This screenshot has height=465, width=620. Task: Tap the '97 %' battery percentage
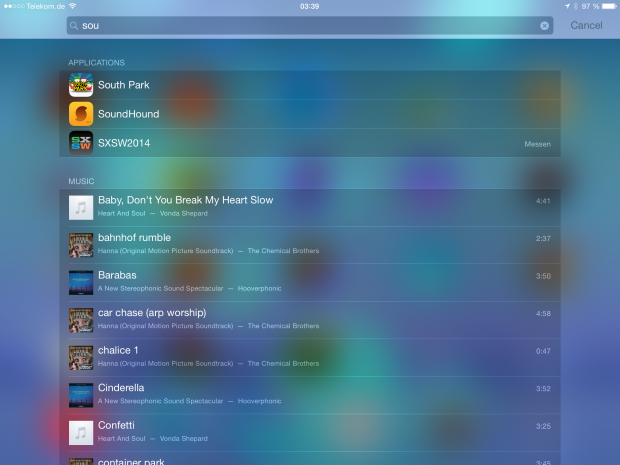click(x=590, y=6)
